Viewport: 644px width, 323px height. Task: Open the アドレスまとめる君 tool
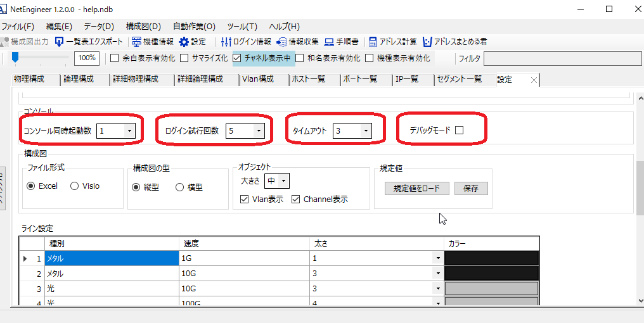point(427,42)
